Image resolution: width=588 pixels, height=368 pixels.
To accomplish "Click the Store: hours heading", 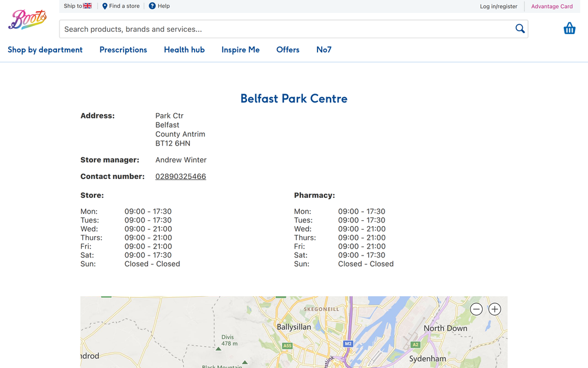I will (x=92, y=195).
